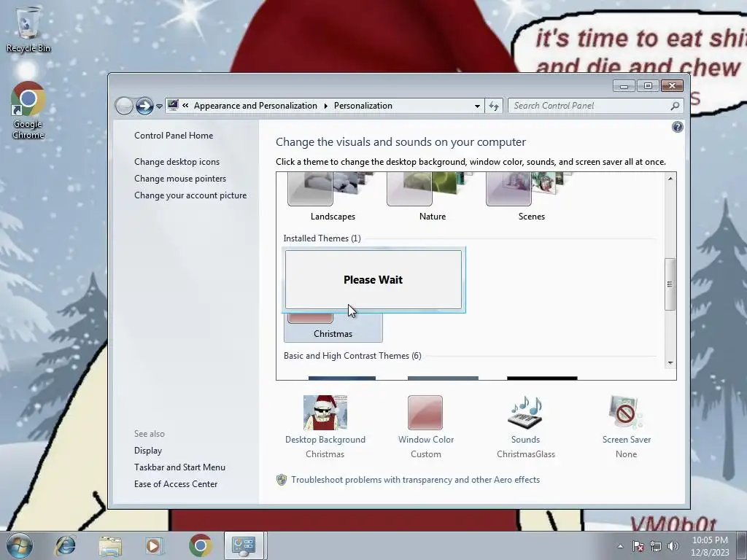The image size is (747, 560).
Task: Click the Sounds text link
Action: [525, 440]
